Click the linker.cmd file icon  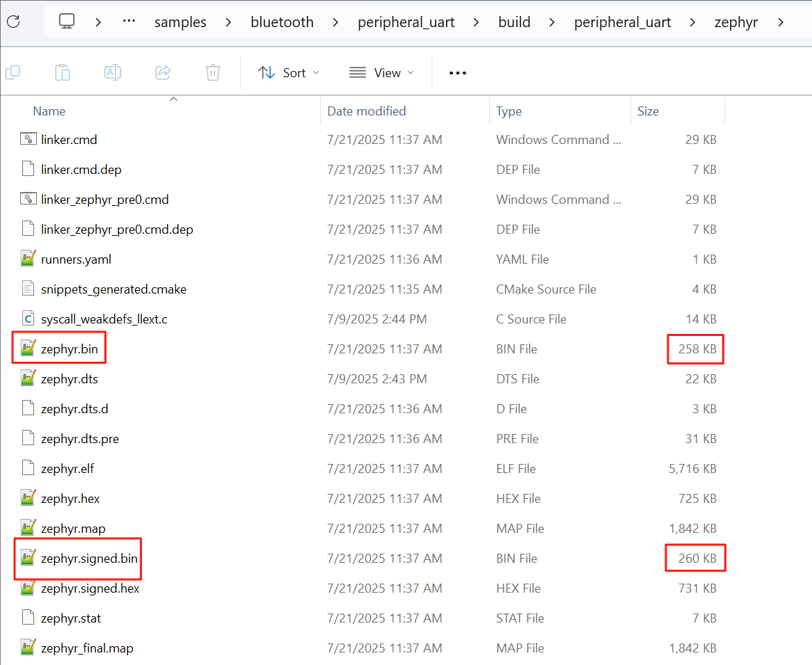tap(29, 139)
